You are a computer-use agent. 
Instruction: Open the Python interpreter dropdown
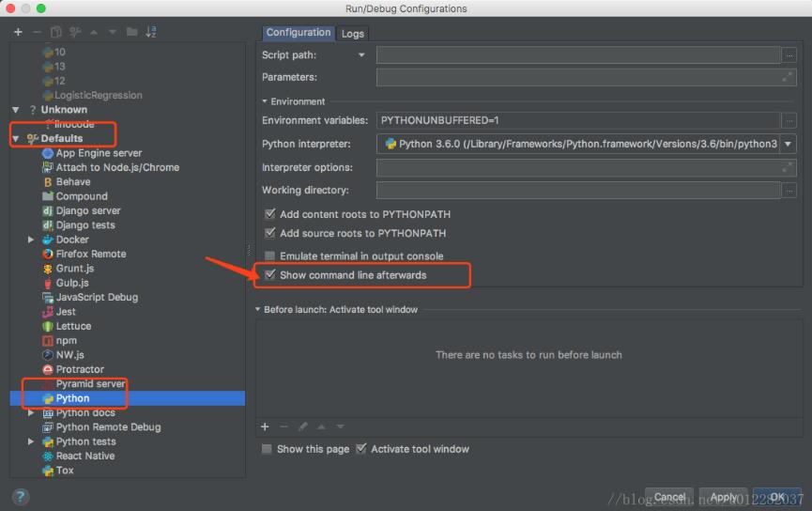[x=789, y=144]
